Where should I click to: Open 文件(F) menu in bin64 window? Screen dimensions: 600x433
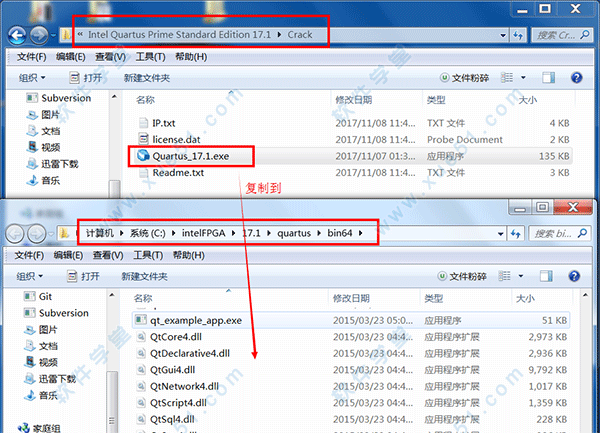29,255
